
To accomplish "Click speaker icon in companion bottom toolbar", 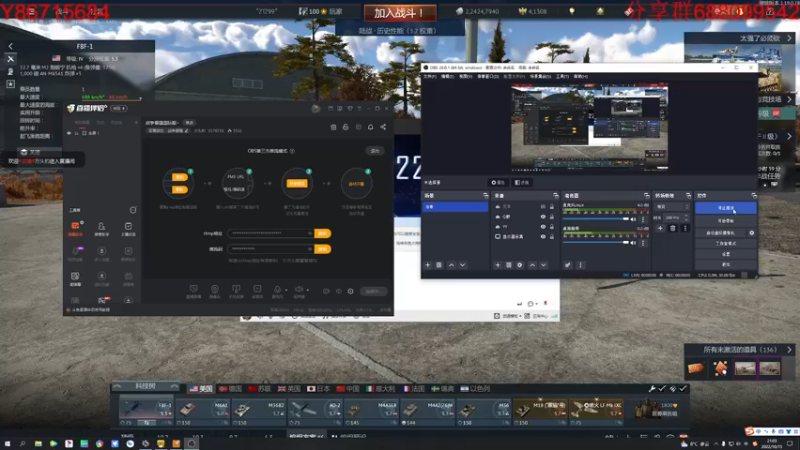I will [299, 289].
